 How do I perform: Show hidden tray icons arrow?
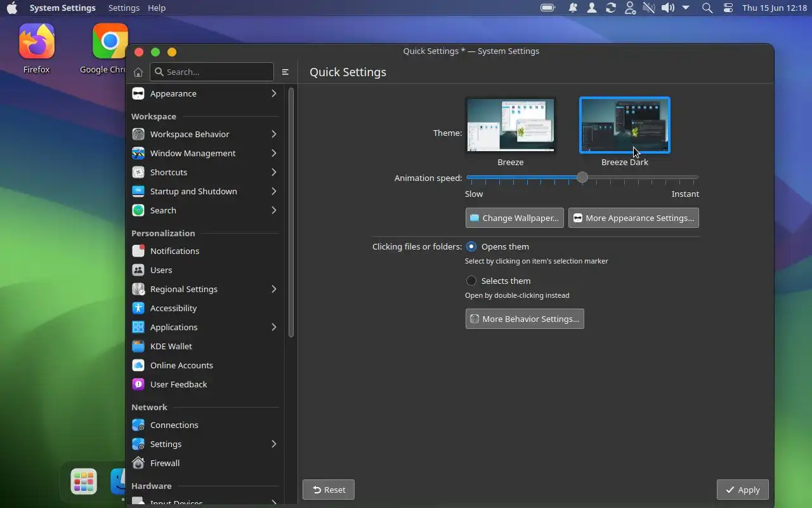point(686,8)
